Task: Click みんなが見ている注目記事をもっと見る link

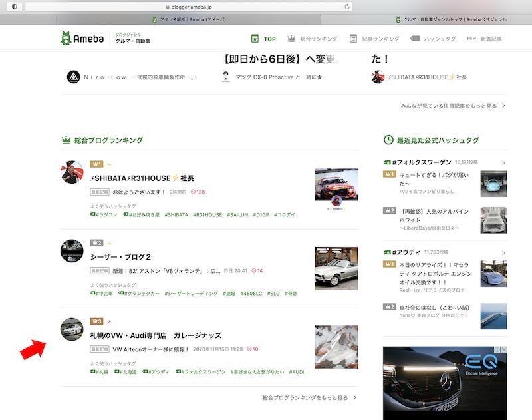Action: tap(453, 106)
